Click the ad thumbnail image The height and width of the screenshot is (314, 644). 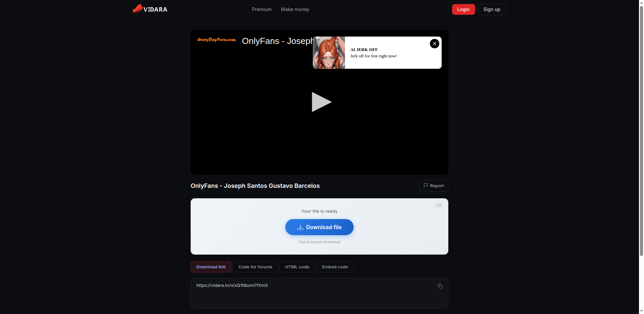coord(329,53)
